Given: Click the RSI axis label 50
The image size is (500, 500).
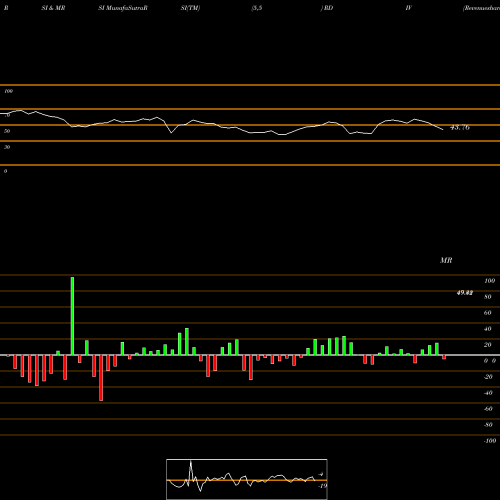Looking at the screenshot, I should pos(7,131).
